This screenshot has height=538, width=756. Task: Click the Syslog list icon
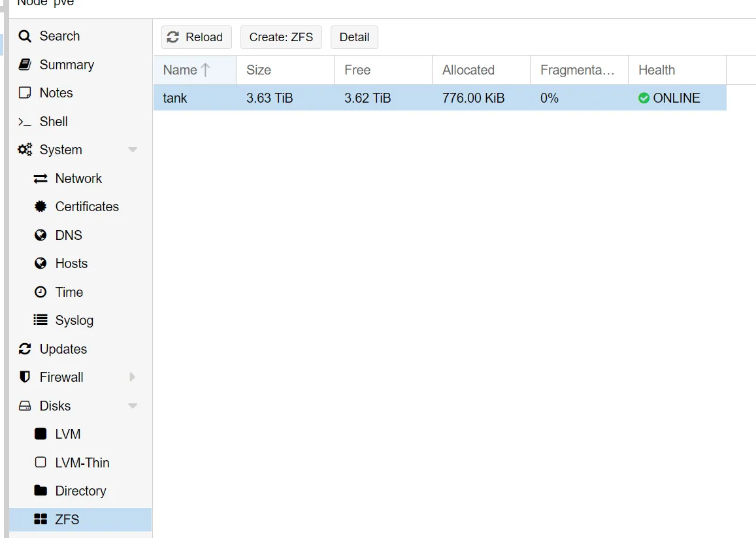[x=41, y=320]
